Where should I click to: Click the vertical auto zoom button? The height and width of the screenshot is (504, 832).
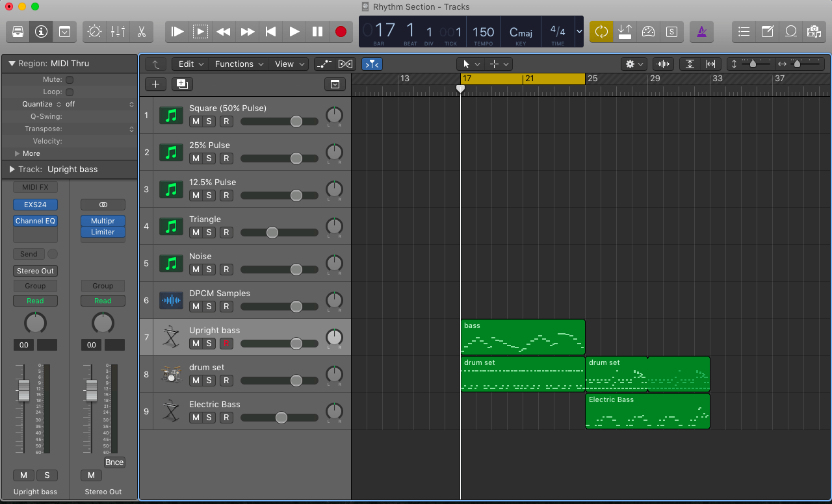coord(690,64)
